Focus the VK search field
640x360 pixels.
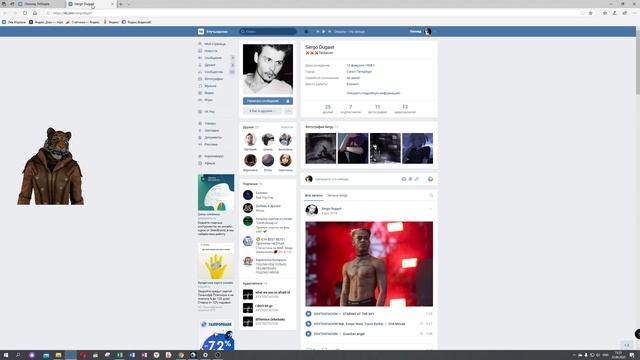268,31
